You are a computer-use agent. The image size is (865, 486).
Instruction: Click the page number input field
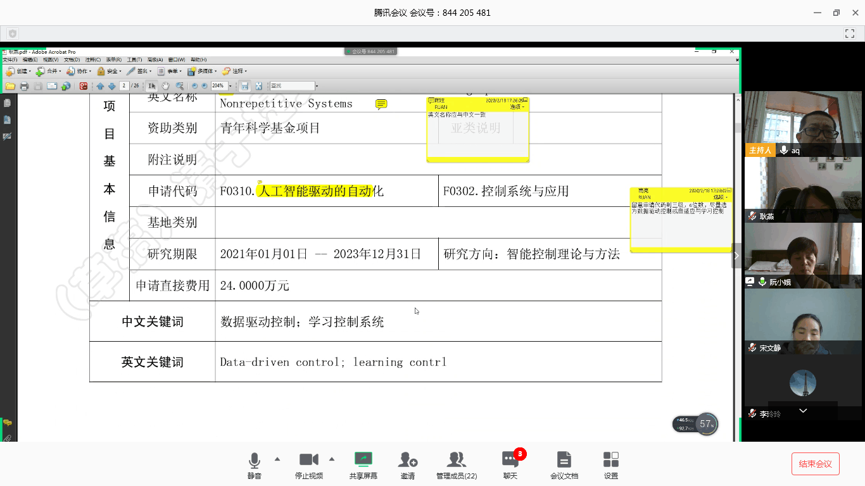click(124, 87)
